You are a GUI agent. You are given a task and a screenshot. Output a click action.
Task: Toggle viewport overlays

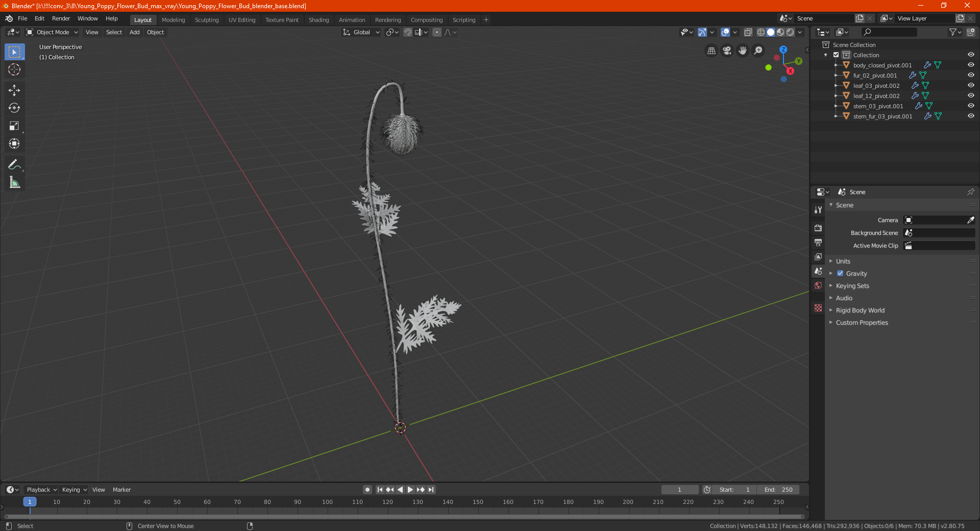click(725, 32)
